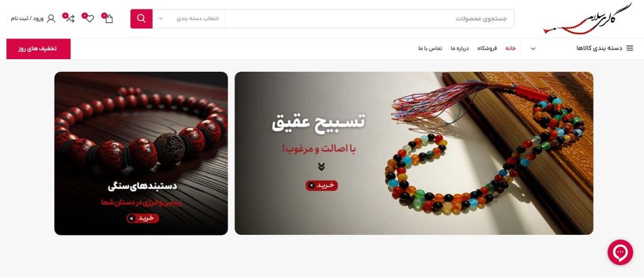644x277 pixels.
Task: Focus the جستجوی محصولات search field
Action: (x=369, y=19)
